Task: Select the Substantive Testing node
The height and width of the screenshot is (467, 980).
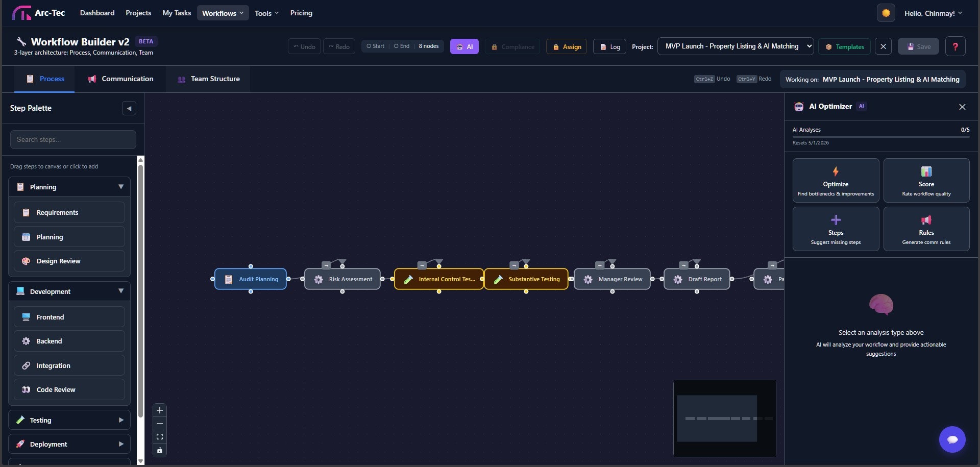Action: click(x=526, y=279)
